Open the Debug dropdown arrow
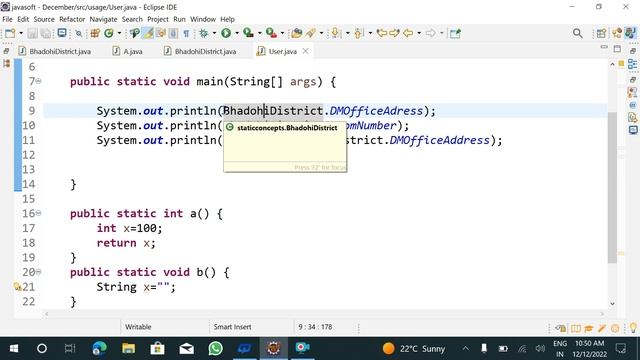Image resolution: width=640 pixels, height=360 pixels. (214, 33)
